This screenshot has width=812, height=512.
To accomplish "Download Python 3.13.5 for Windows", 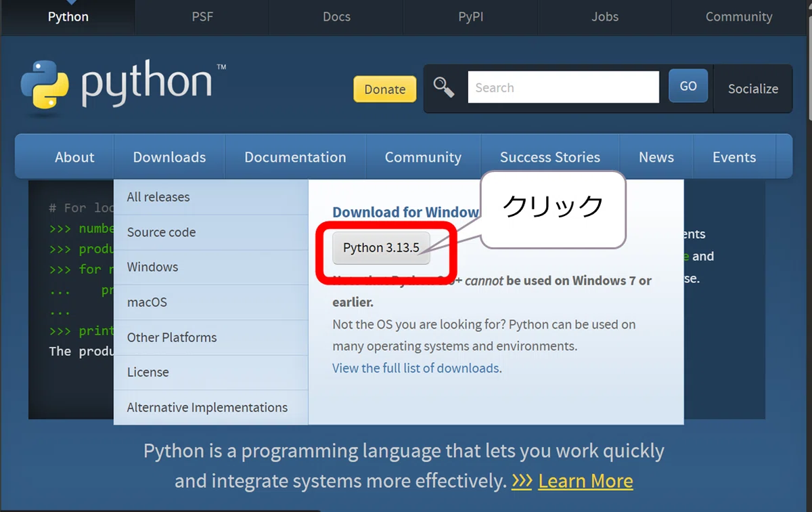I will (381, 248).
